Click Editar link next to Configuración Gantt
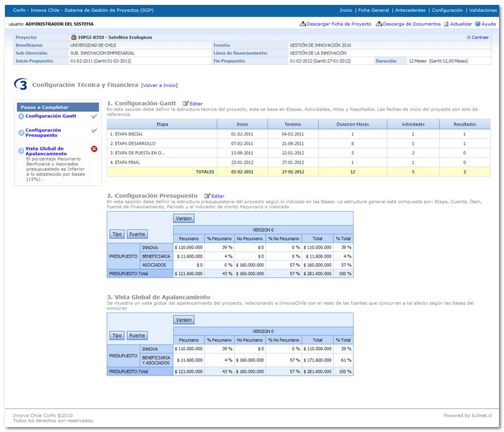The height and width of the screenshot is (432, 504). 196,104
